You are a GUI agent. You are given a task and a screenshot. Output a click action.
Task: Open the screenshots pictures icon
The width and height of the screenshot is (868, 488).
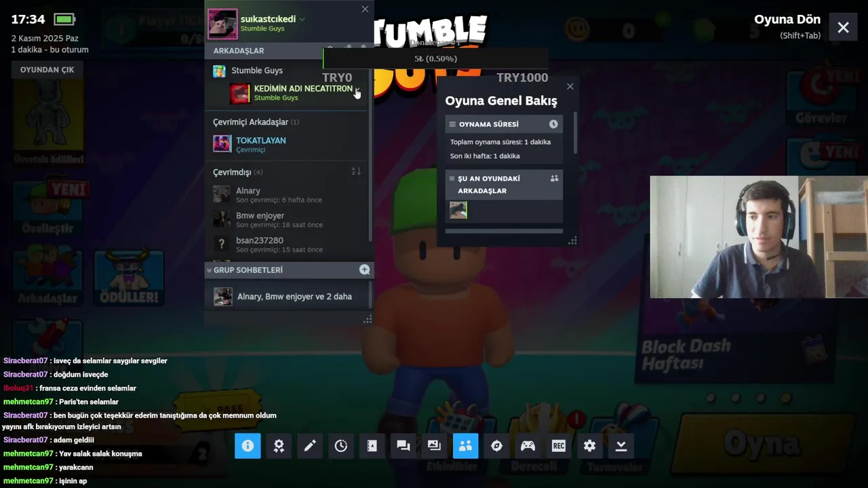[435, 446]
